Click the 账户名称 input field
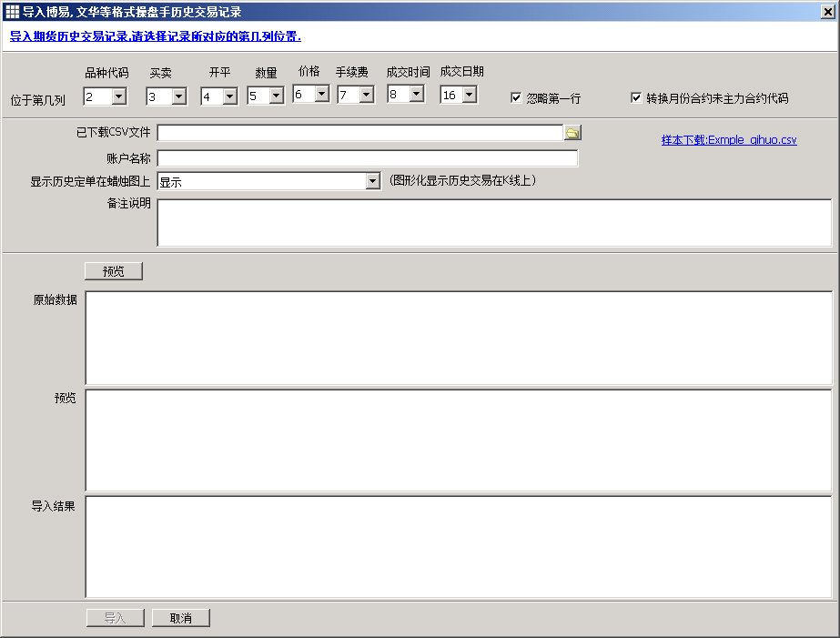 367,158
